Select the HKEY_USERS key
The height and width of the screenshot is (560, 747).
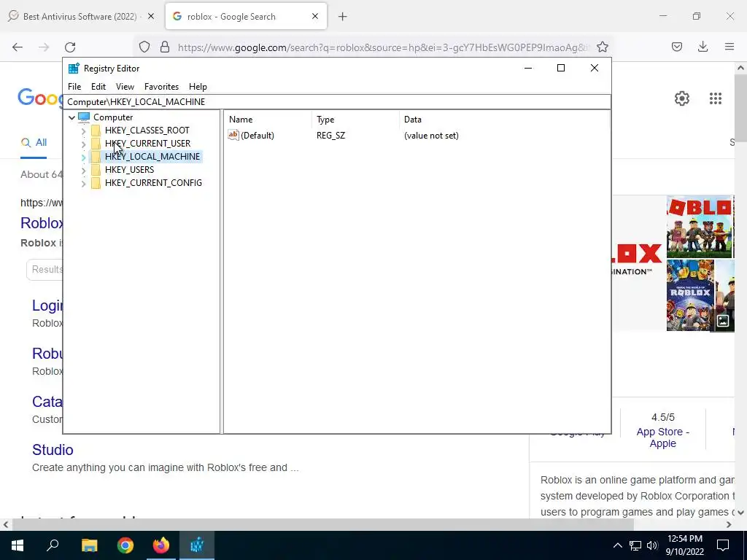(x=129, y=169)
